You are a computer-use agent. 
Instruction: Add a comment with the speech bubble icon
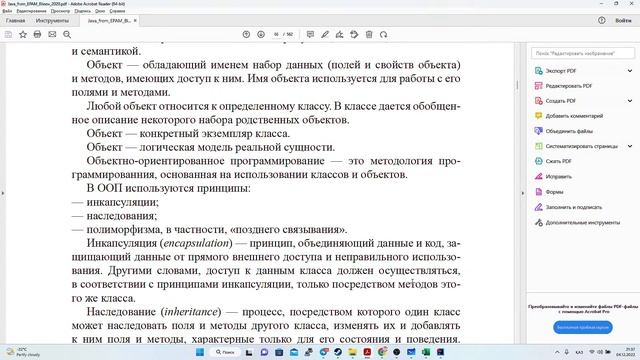click(x=310, y=35)
